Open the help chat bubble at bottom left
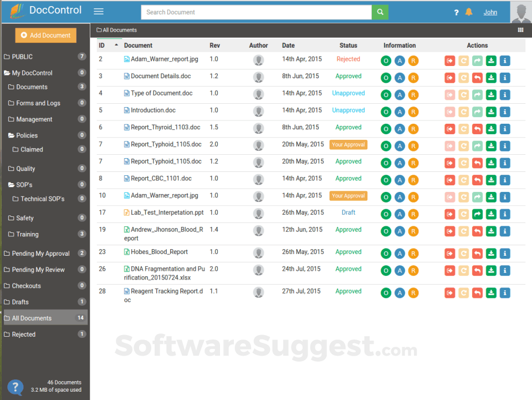 click(15, 387)
